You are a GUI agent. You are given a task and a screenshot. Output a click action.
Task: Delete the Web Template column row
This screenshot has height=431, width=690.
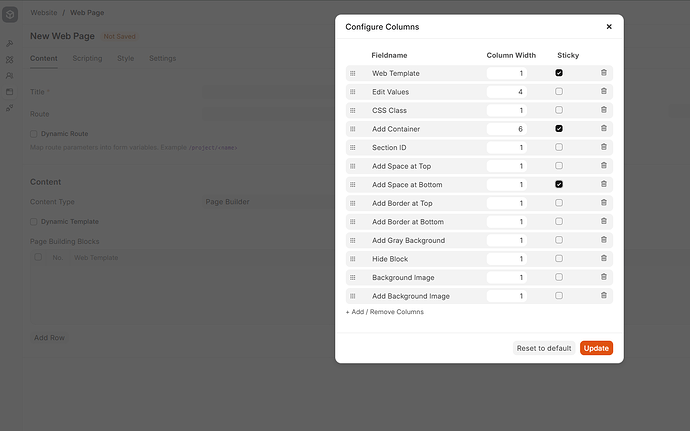(x=604, y=73)
